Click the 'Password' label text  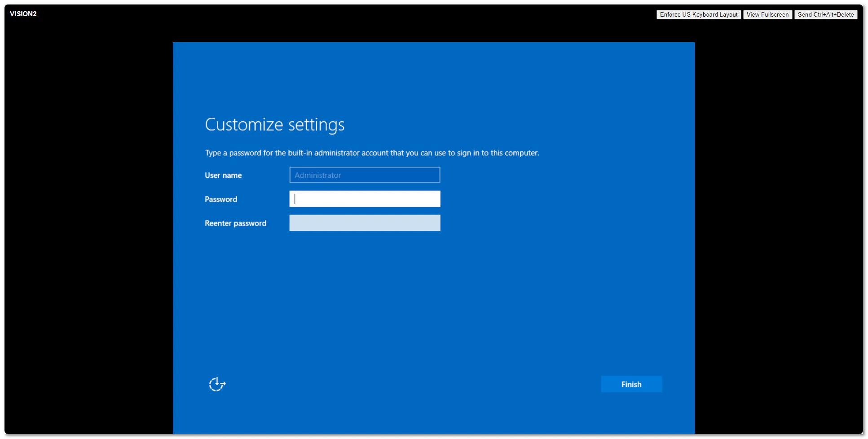click(221, 199)
